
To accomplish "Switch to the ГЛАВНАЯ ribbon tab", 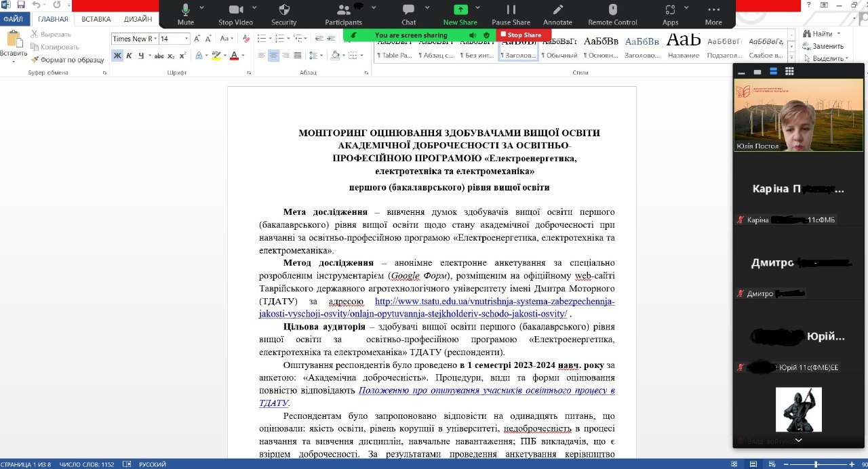I will (x=53, y=19).
